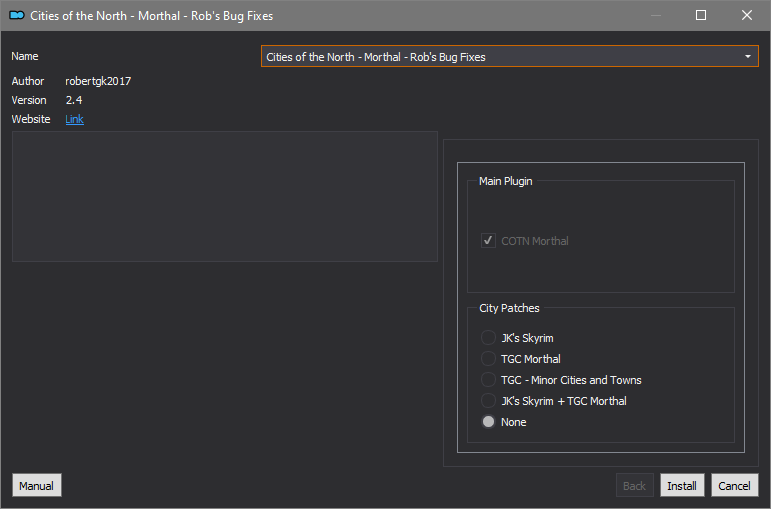
Task: Maximize the installer window
Action: tap(701, 15)
